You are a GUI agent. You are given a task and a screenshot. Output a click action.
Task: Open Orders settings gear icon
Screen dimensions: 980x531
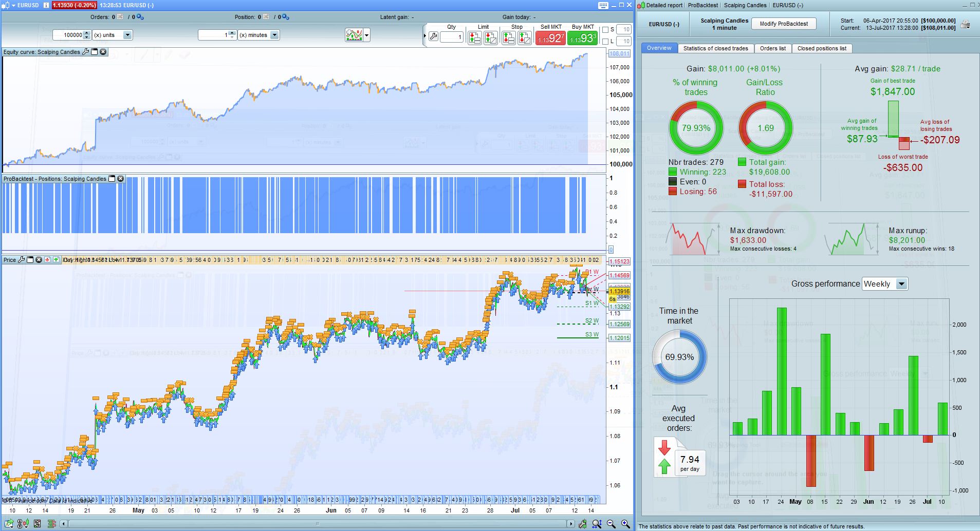pyautogui.click(x=140, y=17)
